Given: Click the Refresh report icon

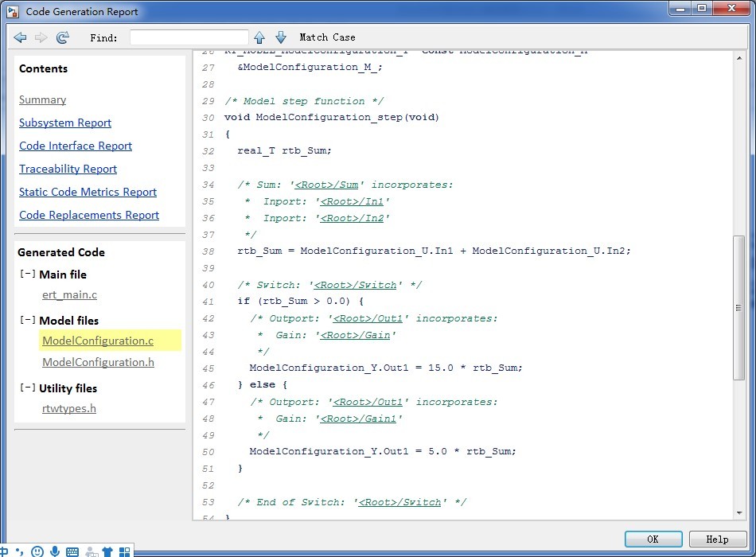Looking at the screenshot, I should click(63, 37).
